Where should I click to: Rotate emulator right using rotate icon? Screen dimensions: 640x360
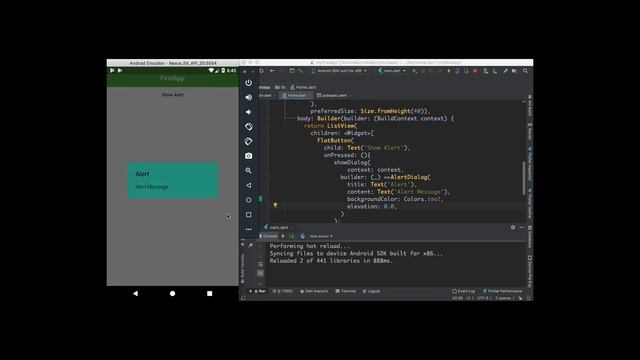click(249, 142)
